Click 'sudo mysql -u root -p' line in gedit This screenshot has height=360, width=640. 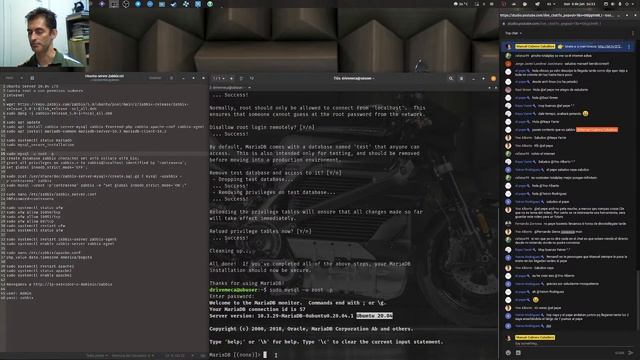tap(30, 153)
